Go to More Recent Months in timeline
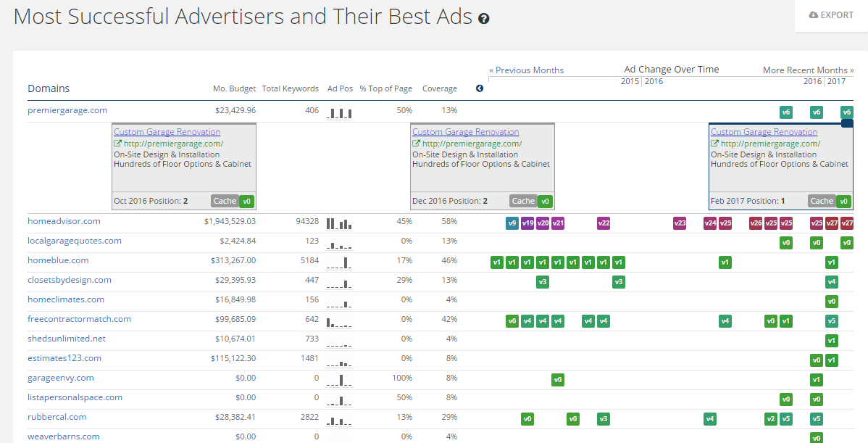 click(x=808, y=70)
